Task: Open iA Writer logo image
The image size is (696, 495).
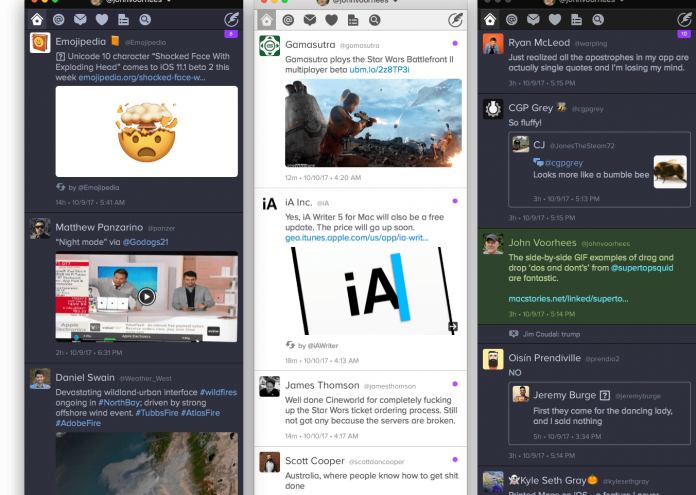Action: click(x=373, y=290)
